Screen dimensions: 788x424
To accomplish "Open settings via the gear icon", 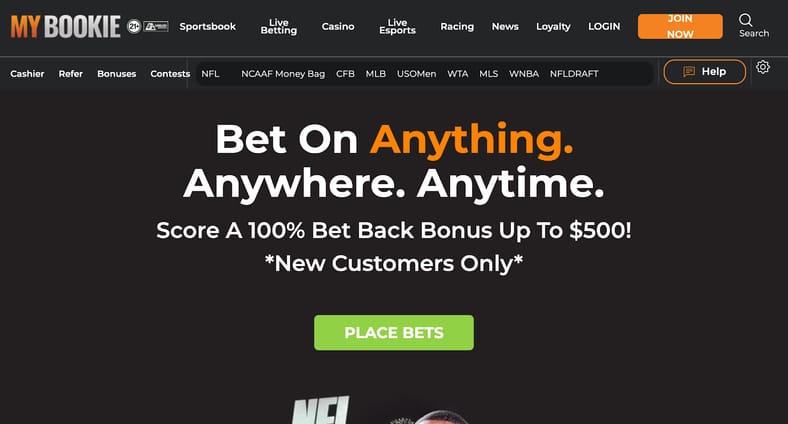I will click(763, 67).
